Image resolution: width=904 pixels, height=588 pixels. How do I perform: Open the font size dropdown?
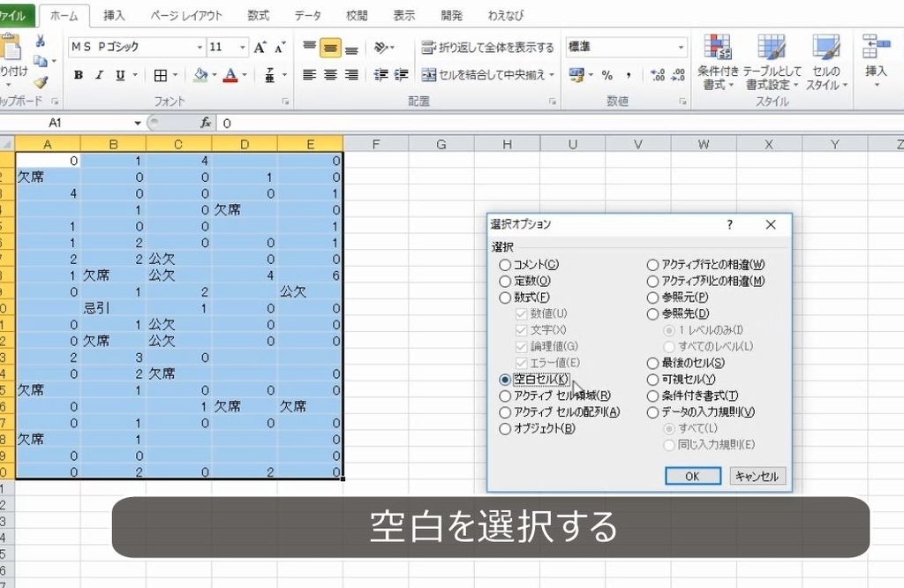coord(242,47)
